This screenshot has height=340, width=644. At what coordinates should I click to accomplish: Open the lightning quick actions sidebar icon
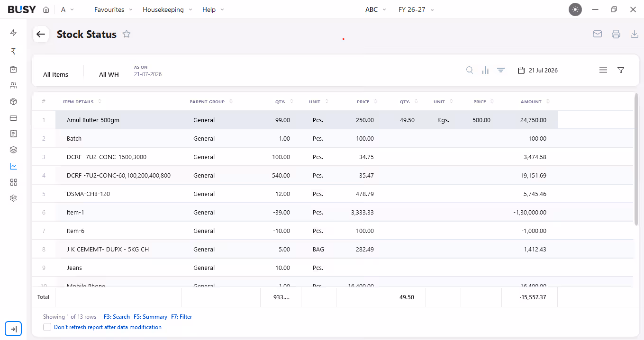point(13,33)
